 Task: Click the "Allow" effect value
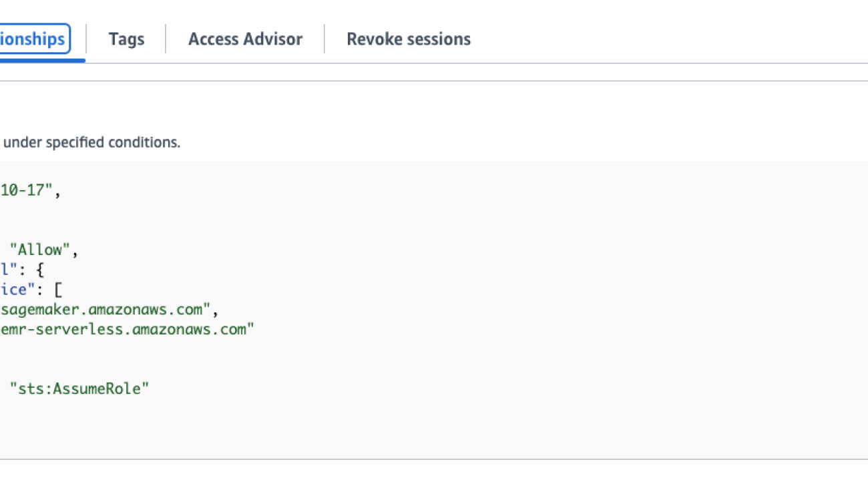[x=41, y=250]
